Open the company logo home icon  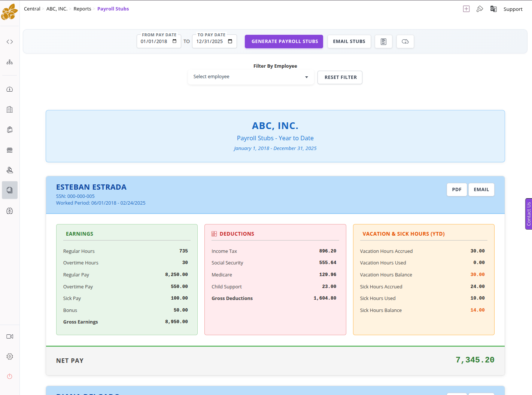pyautogui.click(x=9, y=12)
